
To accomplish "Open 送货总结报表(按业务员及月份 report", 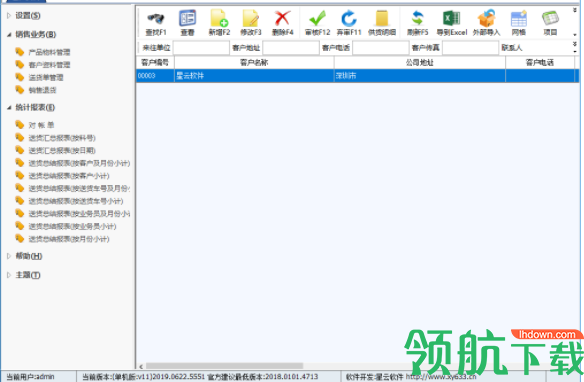I will pyautogui.click(x=79, y=214).
